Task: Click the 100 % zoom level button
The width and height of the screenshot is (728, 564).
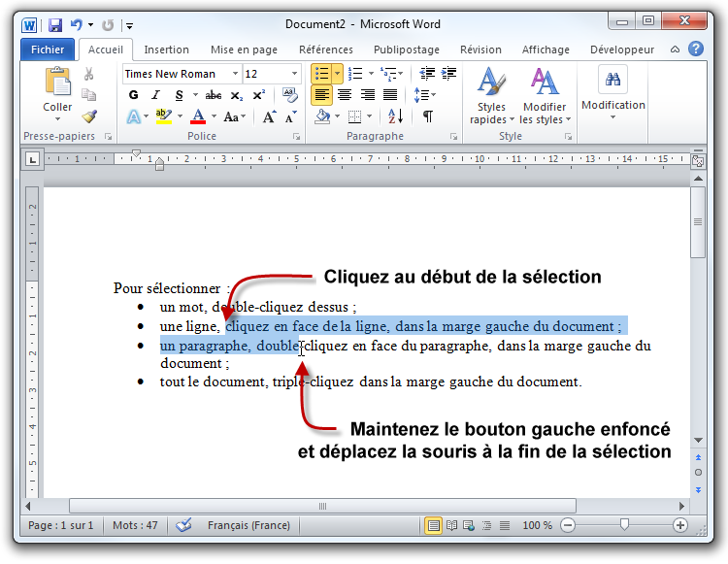Action: (537, 525)
